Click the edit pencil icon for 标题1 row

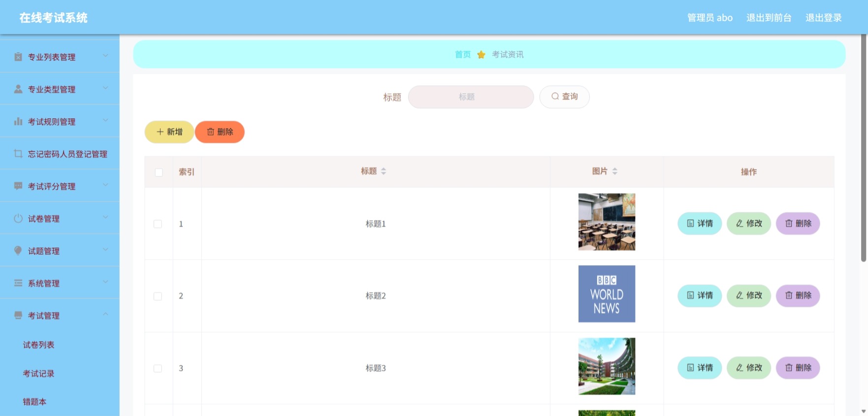739,223
